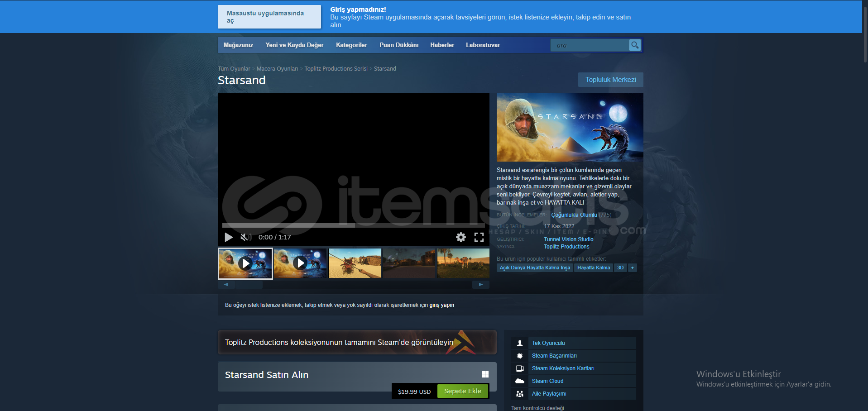This screenshot has height=411, width=868.
Task: Click Windows platform icon
Action: (x=485, y=374)
